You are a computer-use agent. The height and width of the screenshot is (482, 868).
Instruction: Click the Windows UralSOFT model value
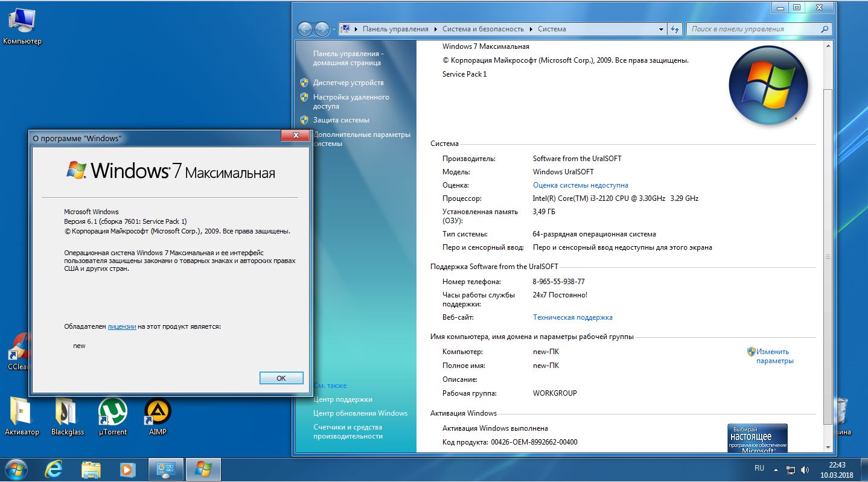pos(563,172)
